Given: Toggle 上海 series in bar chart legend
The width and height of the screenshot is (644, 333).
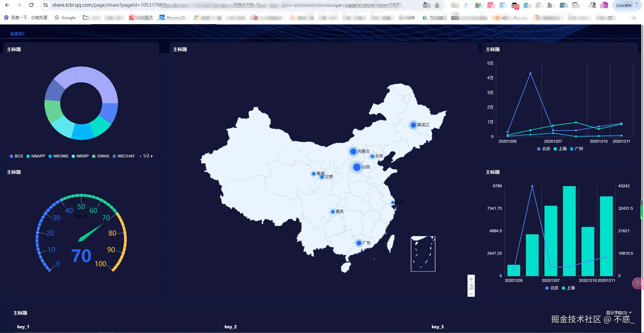Looking at the screenshot, I should tap(568, 288).
